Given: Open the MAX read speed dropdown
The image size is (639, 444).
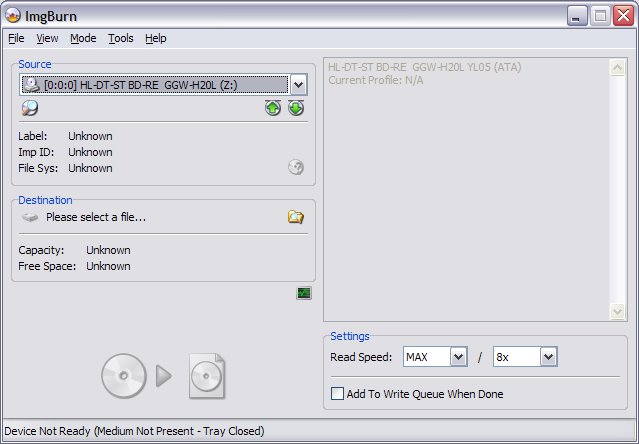Looking at the screenshot, I should pyautogui.click(x=458, y=357).
